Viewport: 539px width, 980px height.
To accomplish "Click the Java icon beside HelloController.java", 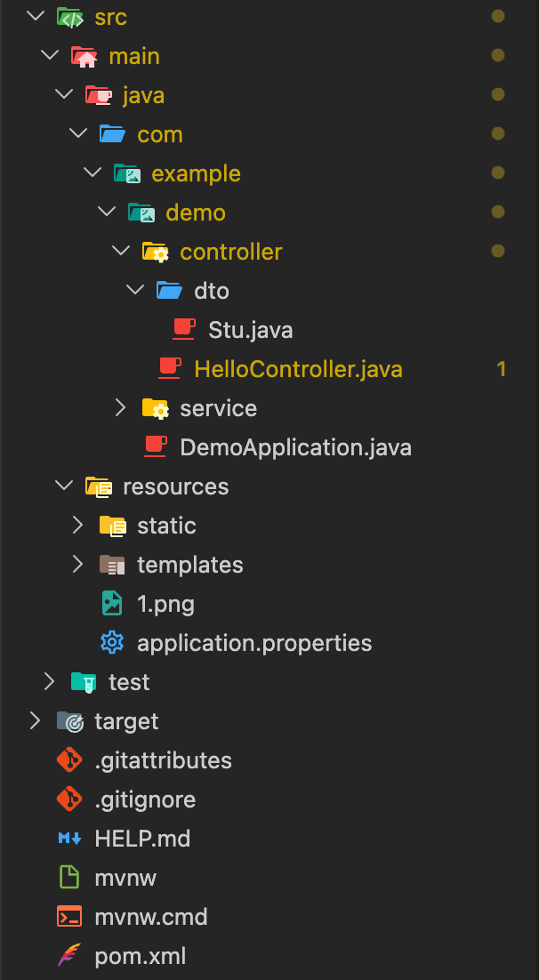I will click(170, 369).
